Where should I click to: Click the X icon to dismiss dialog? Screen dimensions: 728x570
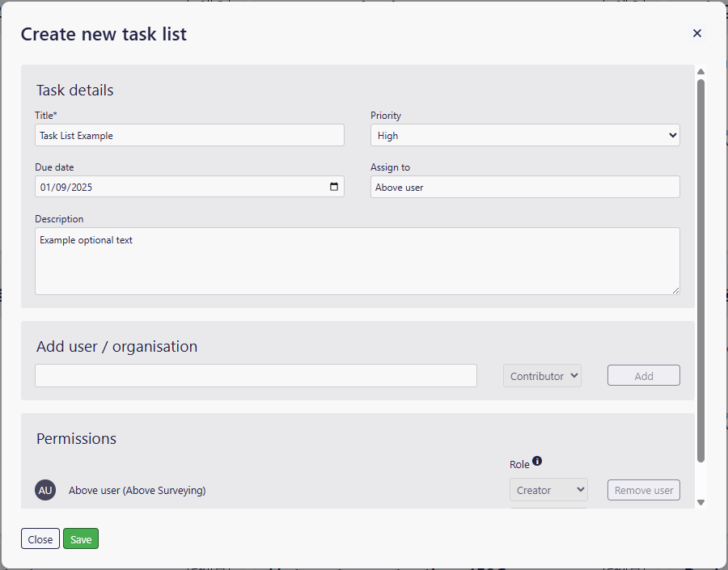pyautogui.click(x=697, y=33)
